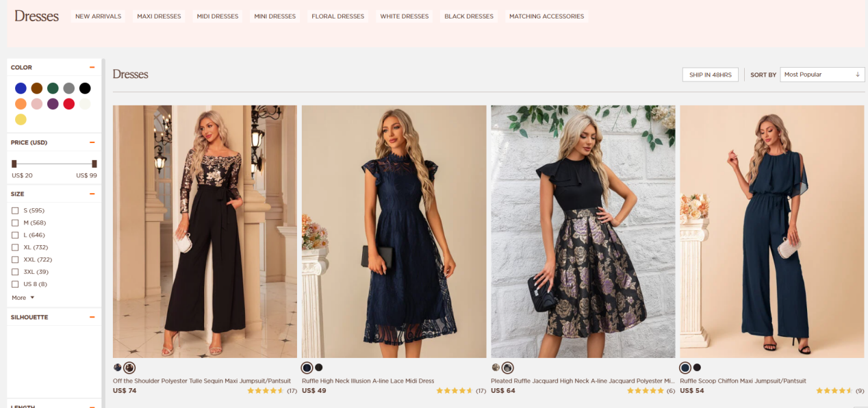The height and width of the screenshot is (408, 868).
Task: Open the star rating of the US$ 74 jumpsuit
Action: 265,391
